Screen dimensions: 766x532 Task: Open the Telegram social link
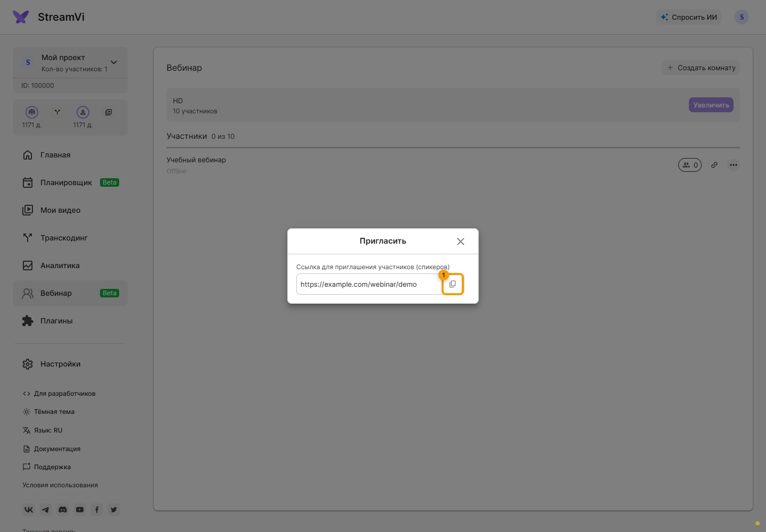pyautogui.click(x=46, y=510)
